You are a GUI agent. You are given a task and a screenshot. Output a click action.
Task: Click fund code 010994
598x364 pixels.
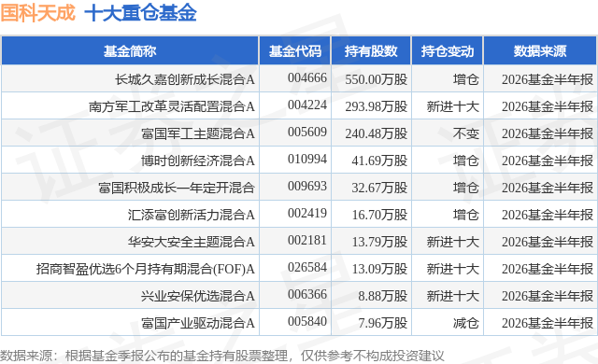pyautogui.click(x=307, y=159)
